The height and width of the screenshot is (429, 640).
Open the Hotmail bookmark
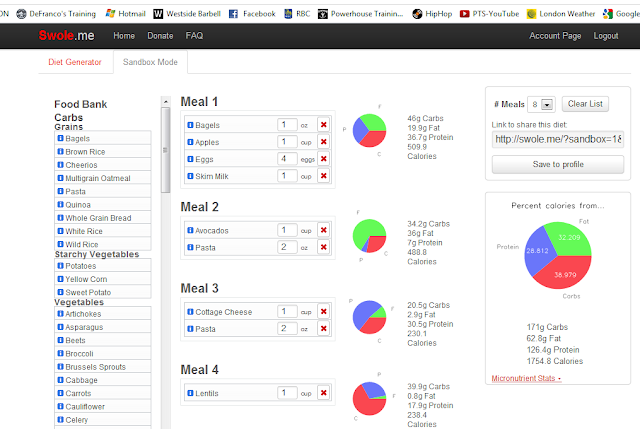click(125, 14)
